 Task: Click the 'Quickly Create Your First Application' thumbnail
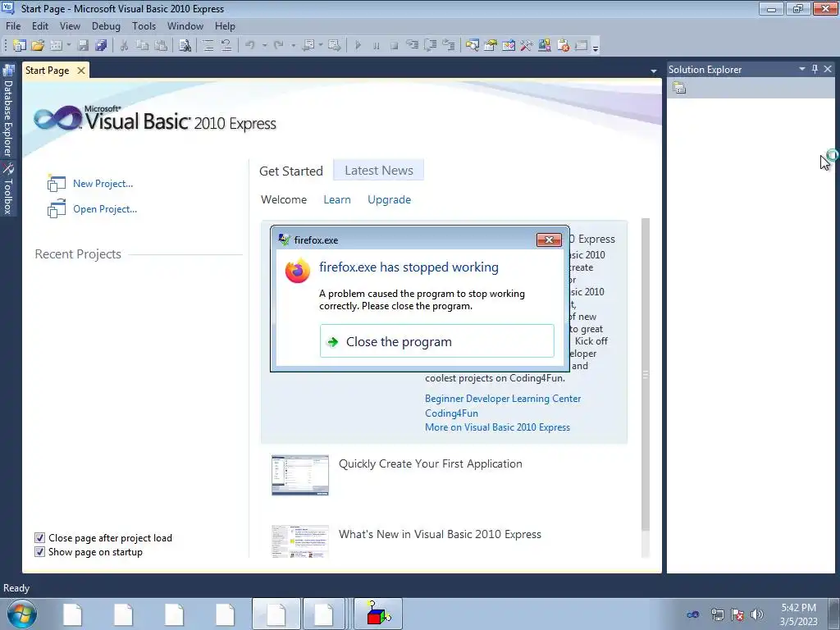pyautogui.click(x=300, y=475)
